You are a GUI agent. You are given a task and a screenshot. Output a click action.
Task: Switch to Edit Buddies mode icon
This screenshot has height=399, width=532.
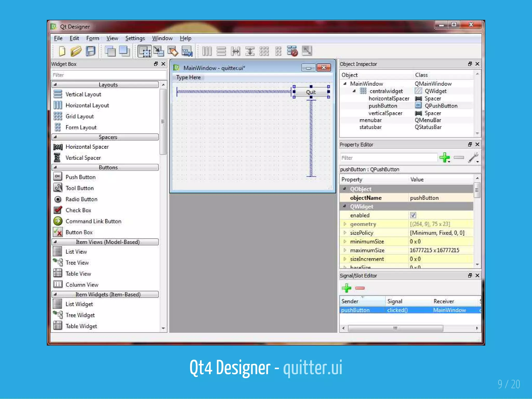(x=173, y=51)
